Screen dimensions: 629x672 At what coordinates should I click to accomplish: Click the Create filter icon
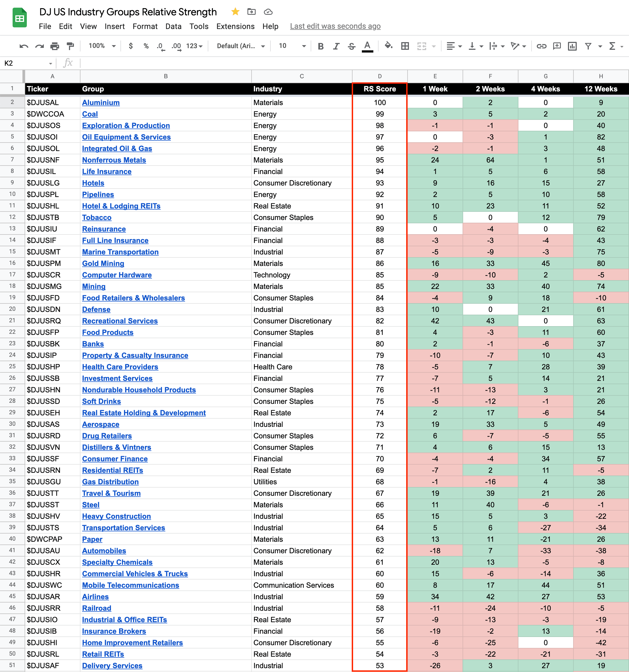pyautogui.click(x=588, y=46)
